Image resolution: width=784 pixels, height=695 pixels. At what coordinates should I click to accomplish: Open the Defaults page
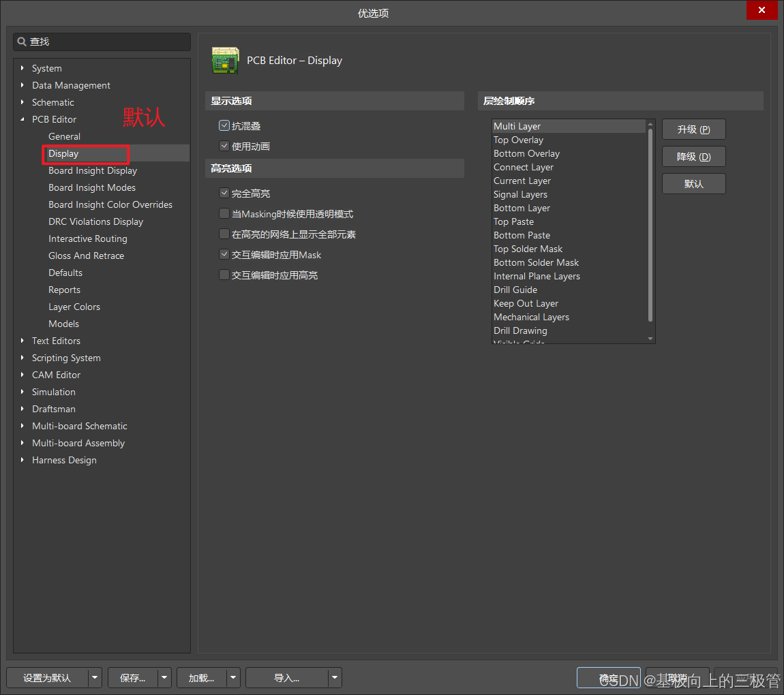click(65, 273)
